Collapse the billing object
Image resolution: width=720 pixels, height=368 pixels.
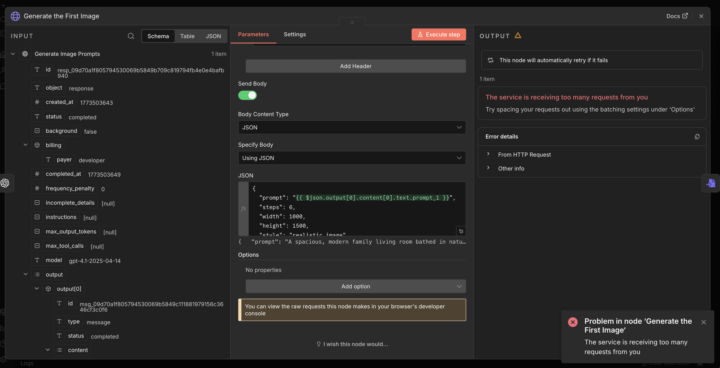click(26, 145)
